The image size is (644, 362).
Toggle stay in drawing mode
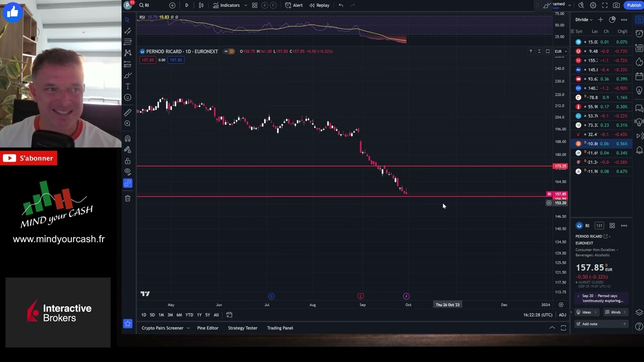pos(128,150)
